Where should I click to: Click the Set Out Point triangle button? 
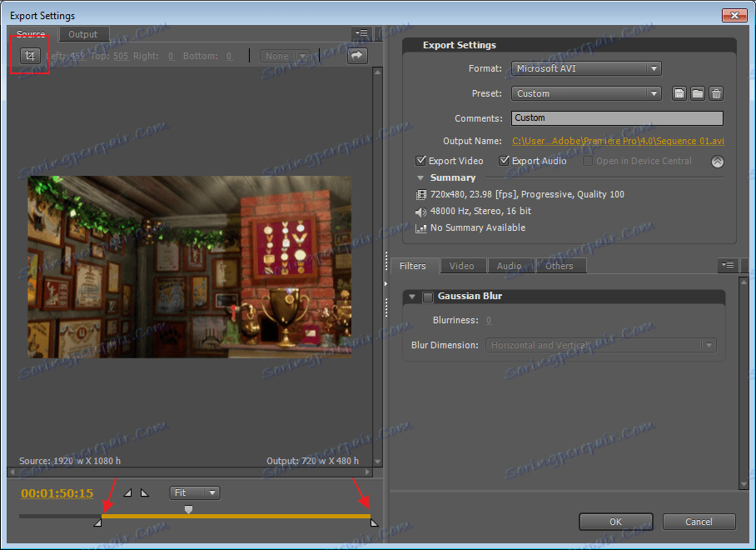click(144, 493)
